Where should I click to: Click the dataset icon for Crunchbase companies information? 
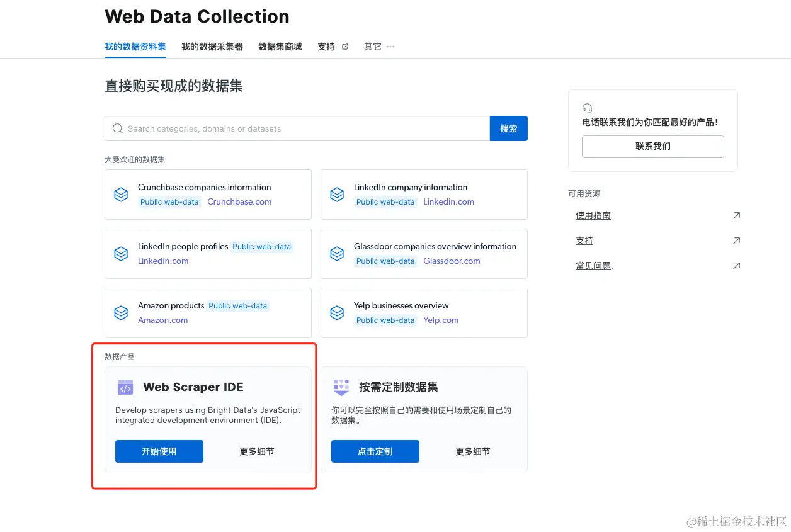(x=121, y=195)
